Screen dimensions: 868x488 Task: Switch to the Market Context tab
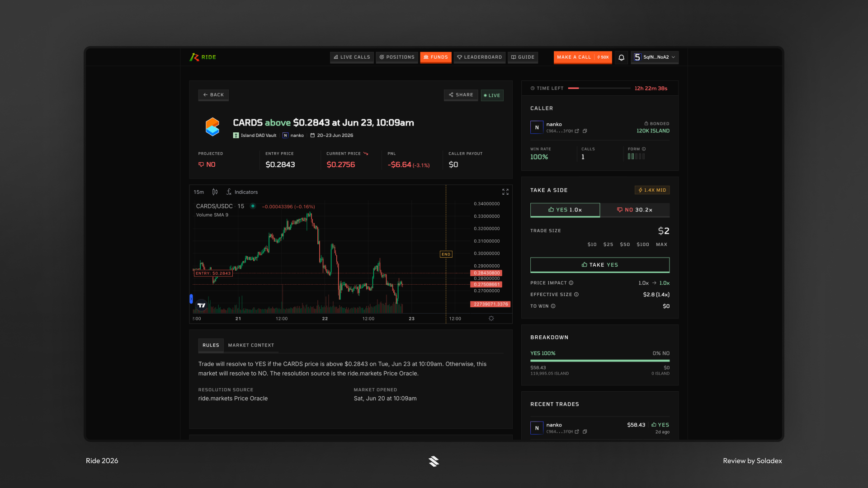coord(251,345)
